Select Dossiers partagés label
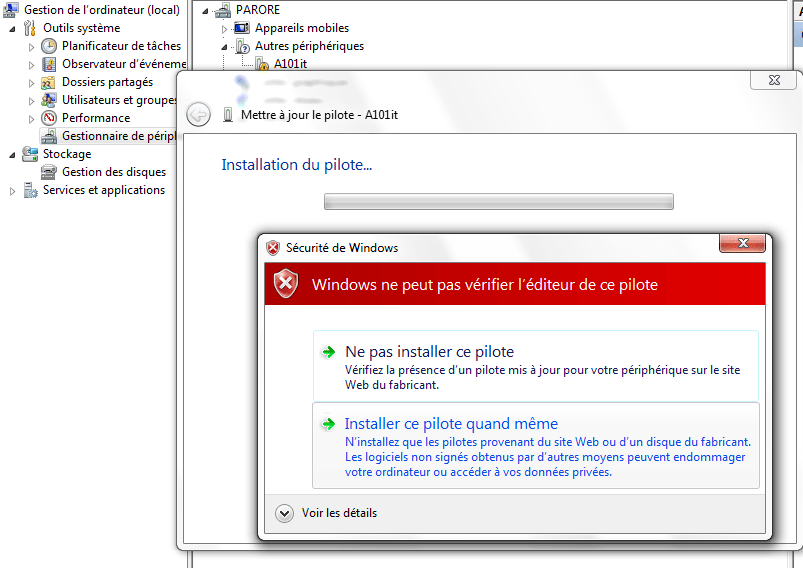This screenshot has height=568, width=803. (x=108, y=82)
